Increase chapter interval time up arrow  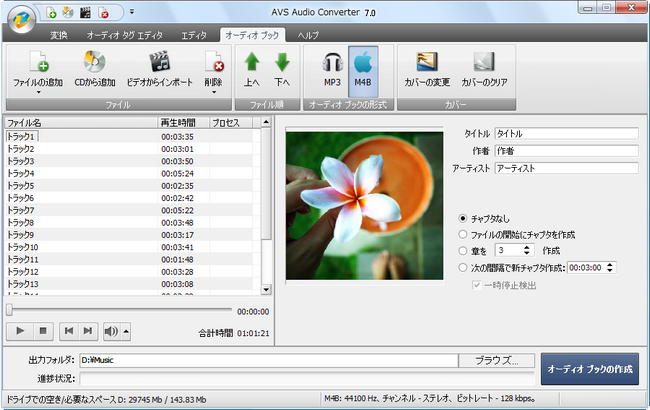610,264
